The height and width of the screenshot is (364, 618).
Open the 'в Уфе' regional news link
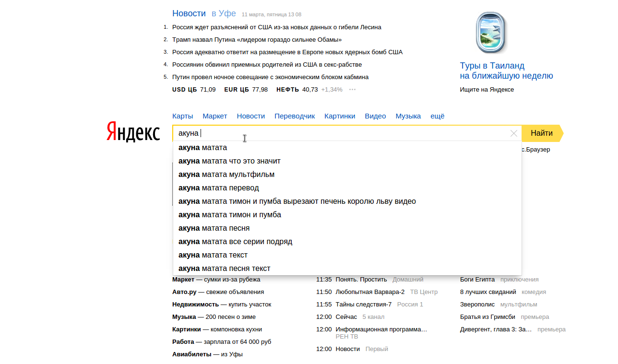coord(224,13)
